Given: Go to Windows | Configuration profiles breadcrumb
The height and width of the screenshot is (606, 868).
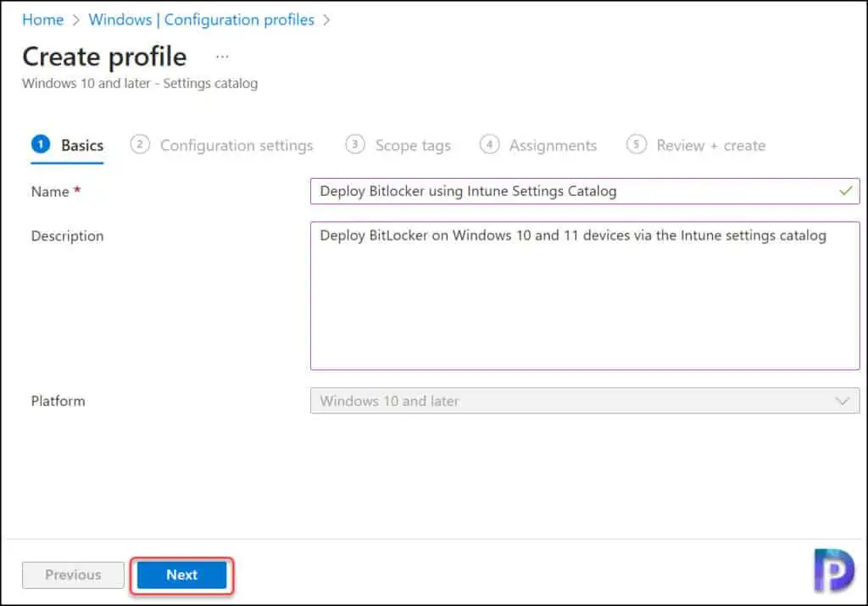Looking at the screenshot, I should click(x=202, y=20).
